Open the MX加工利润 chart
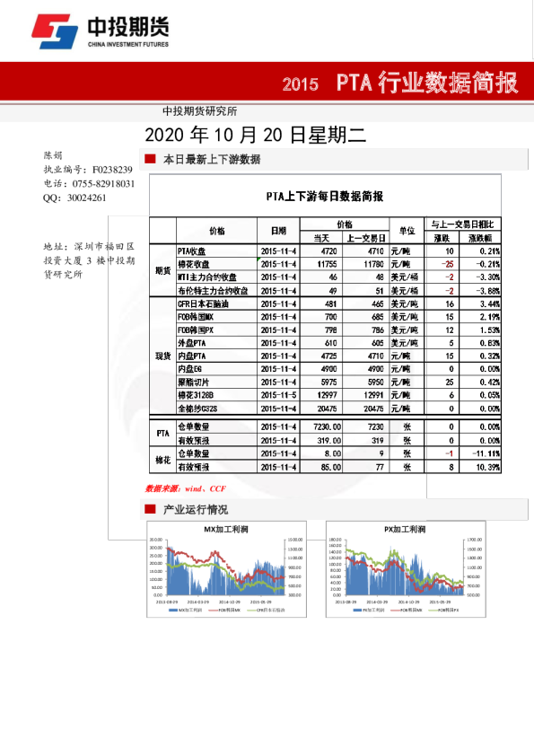The image size is (534, 756). click(x=226, y=569)
